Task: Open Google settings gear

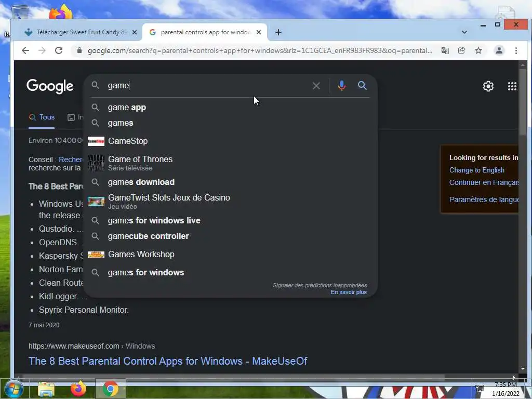Action: 488,86
